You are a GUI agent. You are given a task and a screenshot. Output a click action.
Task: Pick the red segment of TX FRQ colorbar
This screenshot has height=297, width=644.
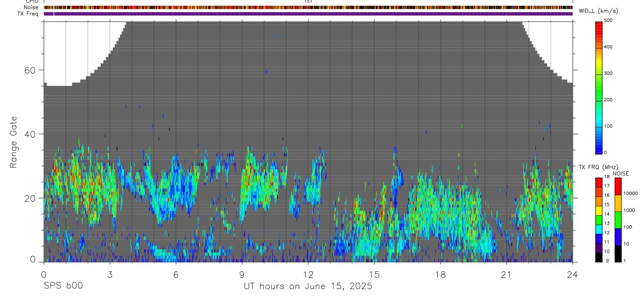click(599, 182)
